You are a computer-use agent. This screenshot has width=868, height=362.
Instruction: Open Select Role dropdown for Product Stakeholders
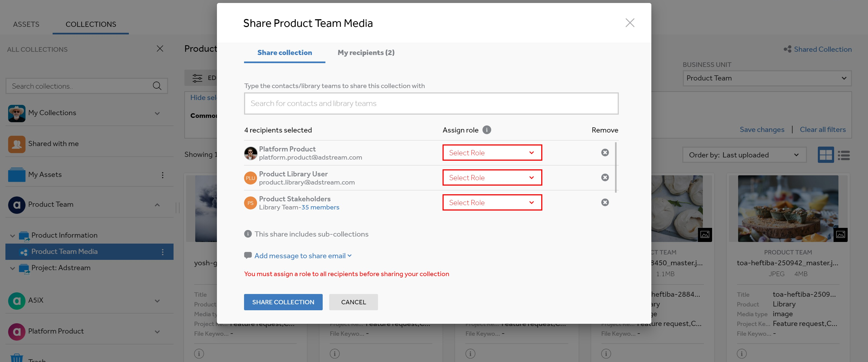pyautogui.click(x=492, y=202)
